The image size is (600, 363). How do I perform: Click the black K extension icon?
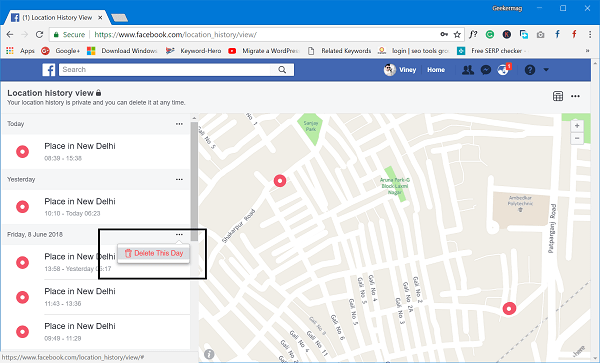[507, 34]
